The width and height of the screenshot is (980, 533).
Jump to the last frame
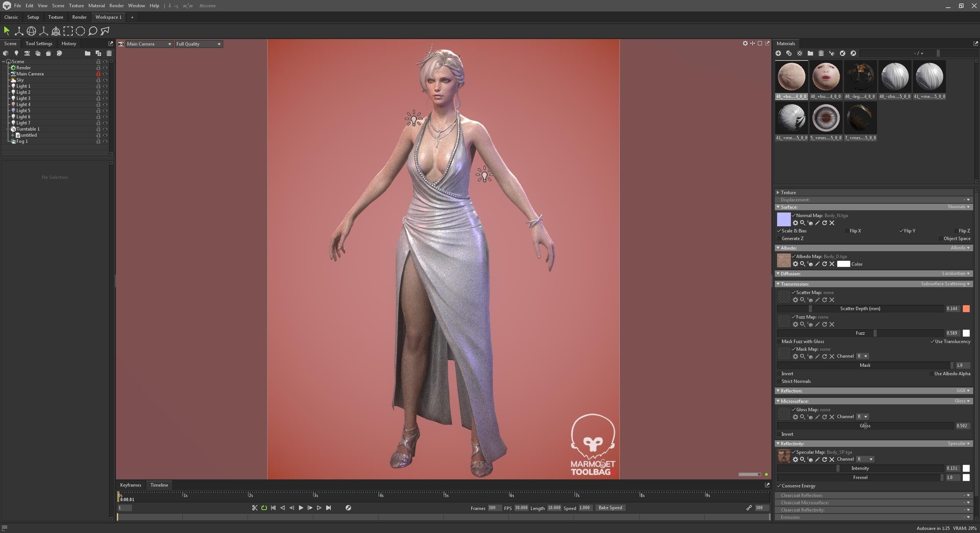tap(328, 508)
